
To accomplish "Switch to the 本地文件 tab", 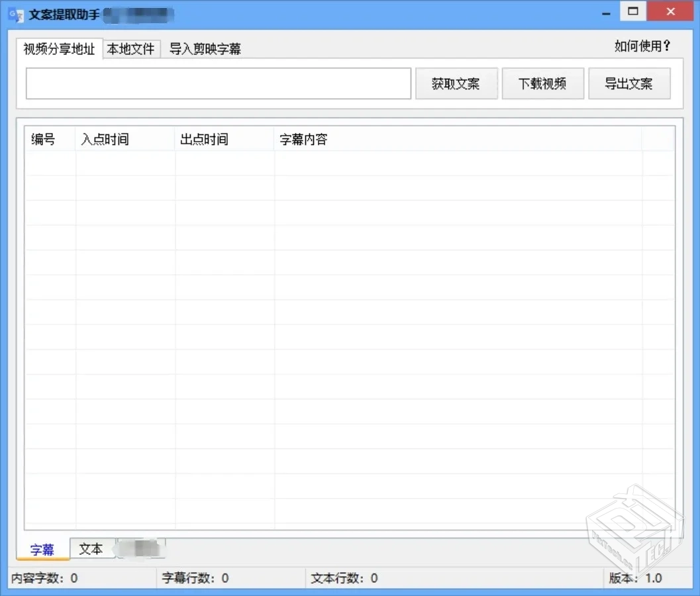I will coord(131,49).
